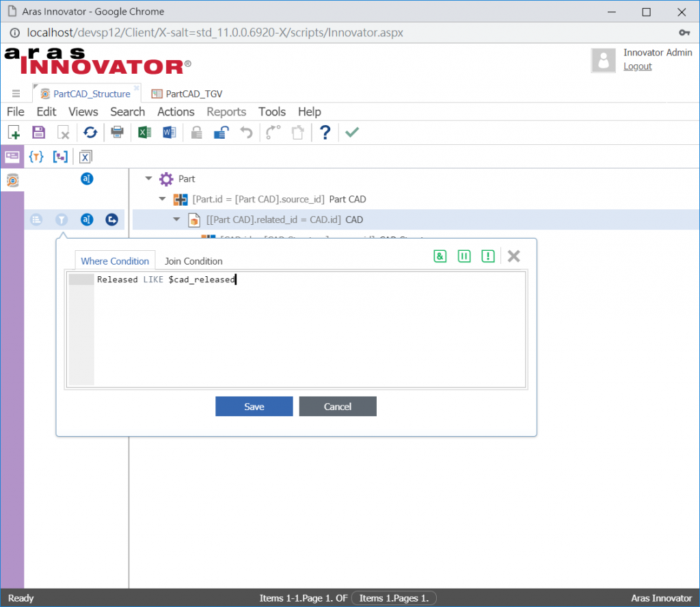Click the boxed X icon in secondary toolbar

pyautogui.click(x=85, y=157)
